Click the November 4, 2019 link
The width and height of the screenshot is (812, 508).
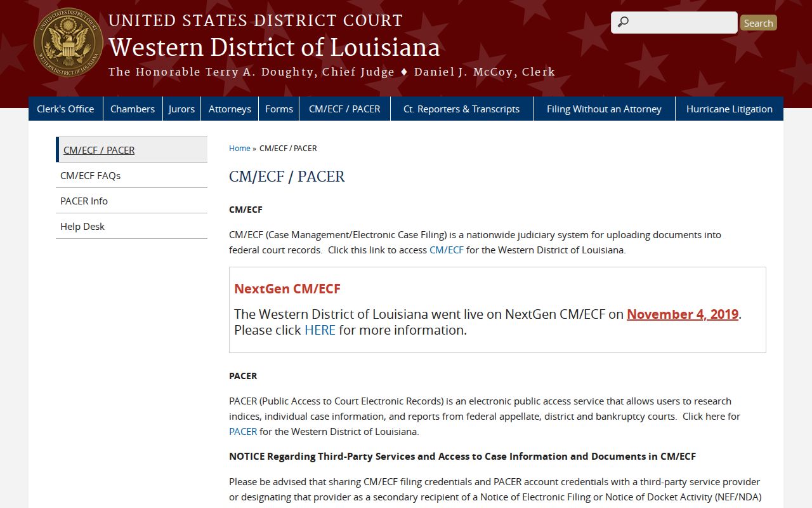tap(683, 314)
